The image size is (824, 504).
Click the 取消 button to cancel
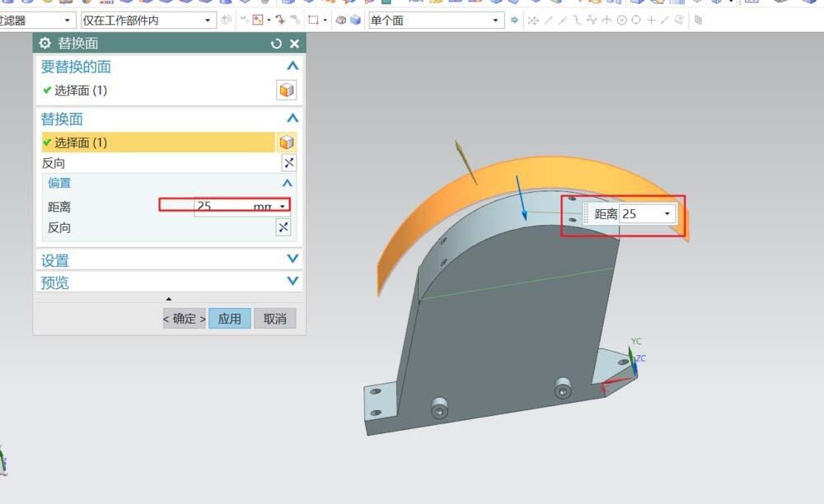276,318
